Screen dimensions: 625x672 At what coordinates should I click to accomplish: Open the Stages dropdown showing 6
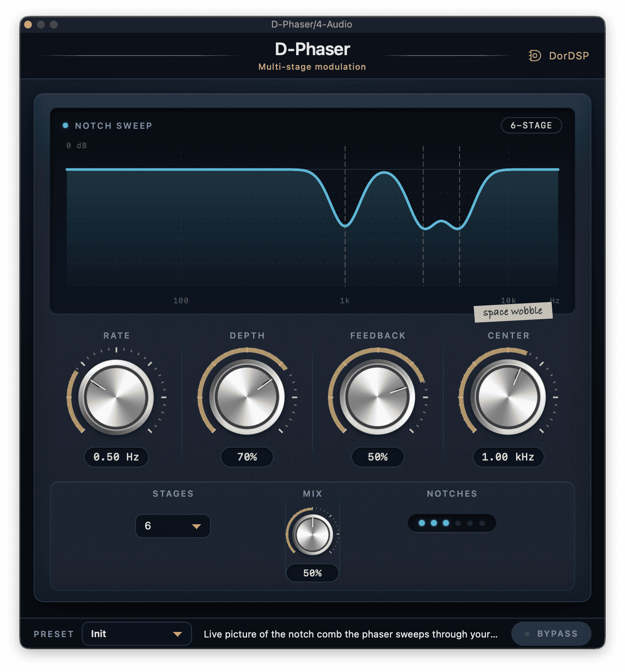(x=173, y=526)
